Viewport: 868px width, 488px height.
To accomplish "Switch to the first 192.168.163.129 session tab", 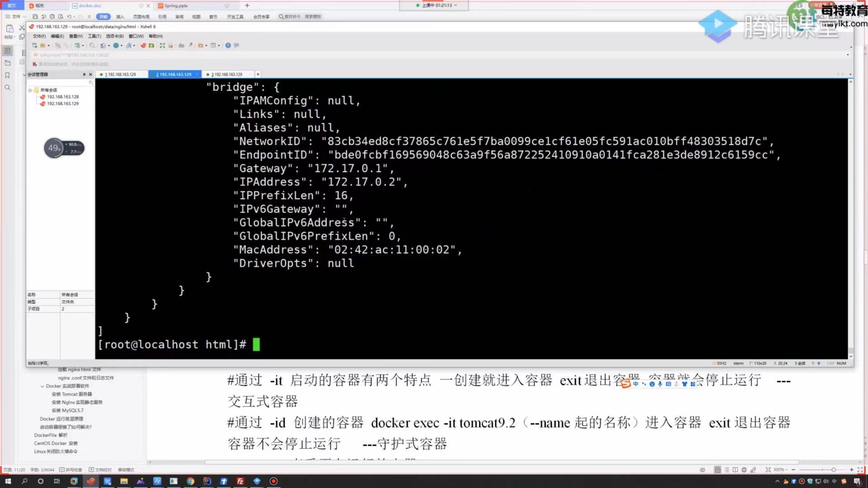I will [121, 74].
